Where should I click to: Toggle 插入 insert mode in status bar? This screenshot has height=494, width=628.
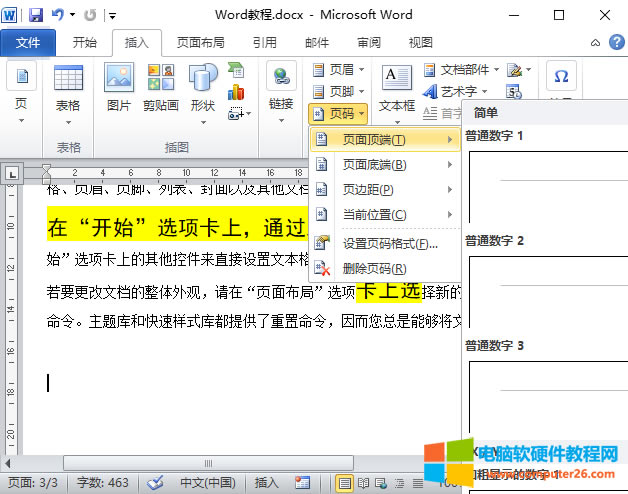[267, 483]
